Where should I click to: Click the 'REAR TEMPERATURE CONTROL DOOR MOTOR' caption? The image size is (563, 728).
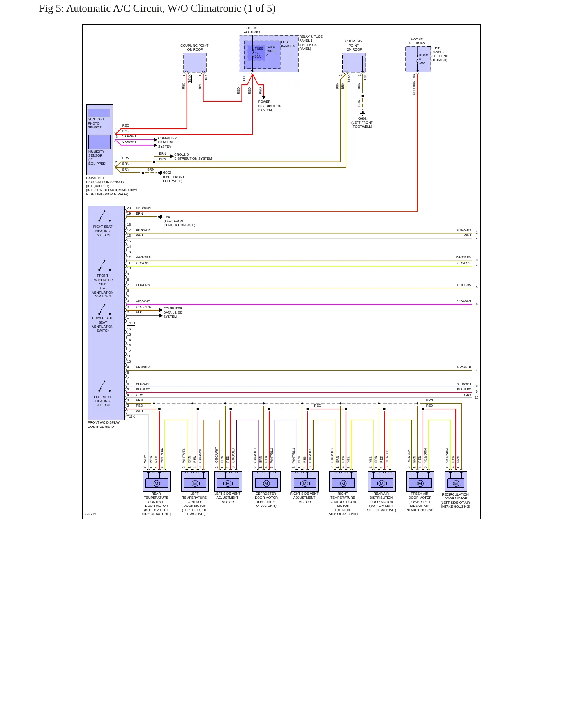coord(157,504)
